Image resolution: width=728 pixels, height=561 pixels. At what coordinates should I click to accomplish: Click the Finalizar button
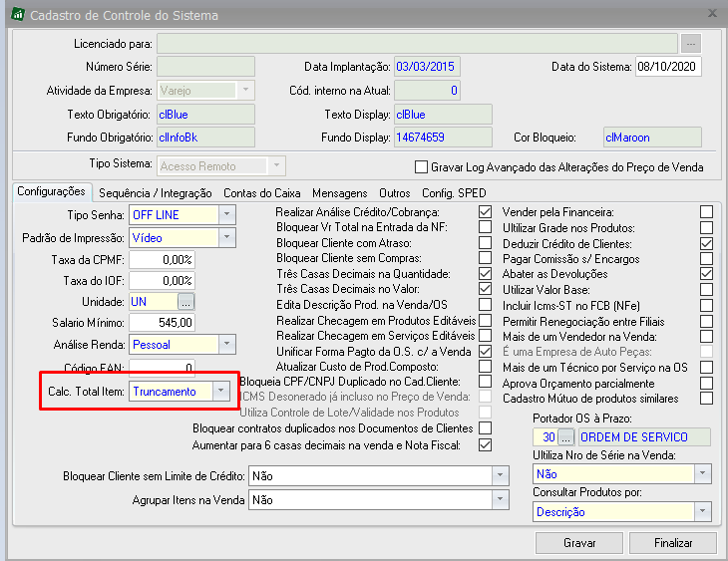click(673, 543)
